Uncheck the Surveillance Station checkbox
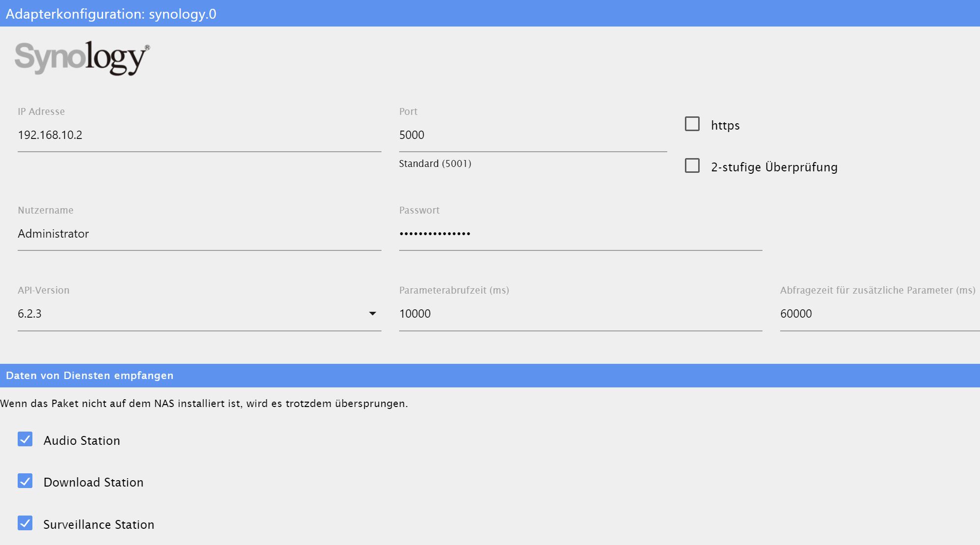980x545 pixels. tap(25, 523)
